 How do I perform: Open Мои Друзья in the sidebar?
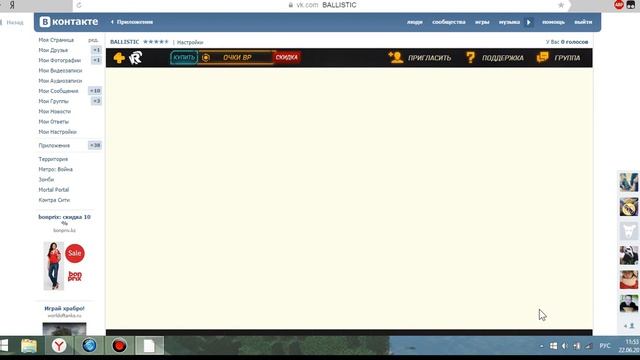53,50
